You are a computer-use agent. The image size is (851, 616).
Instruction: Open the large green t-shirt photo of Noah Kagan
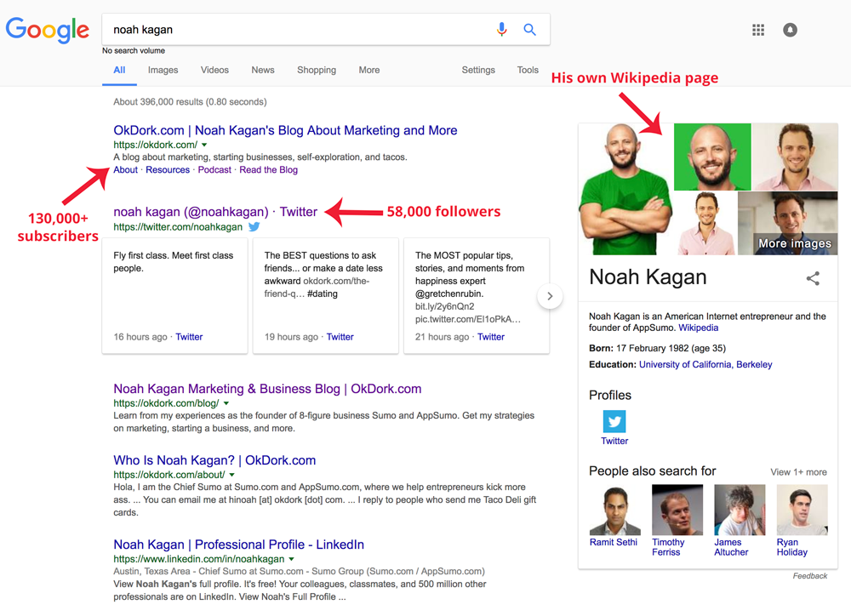click(626, 189)
